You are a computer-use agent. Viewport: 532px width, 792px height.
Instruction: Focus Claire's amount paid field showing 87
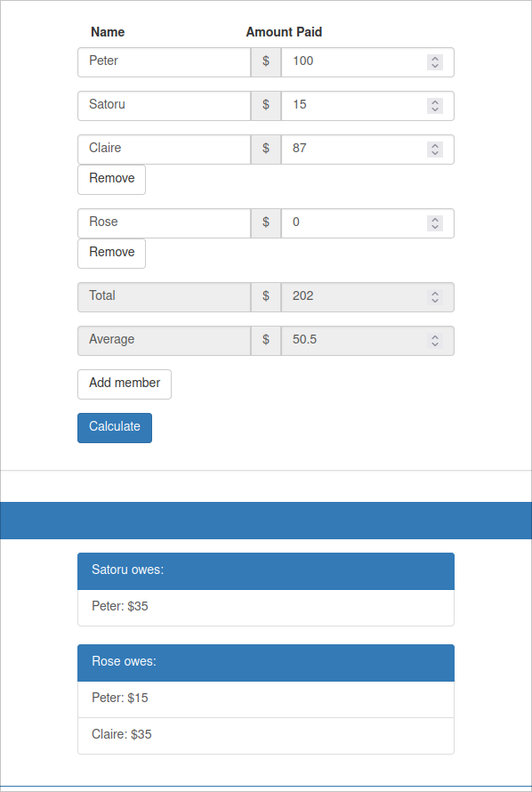[x=367, y=149]
